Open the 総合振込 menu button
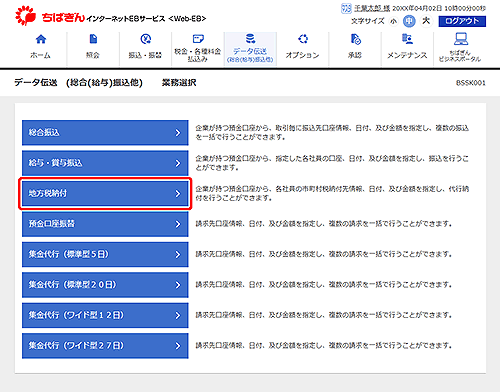 (x=105, y=133)
